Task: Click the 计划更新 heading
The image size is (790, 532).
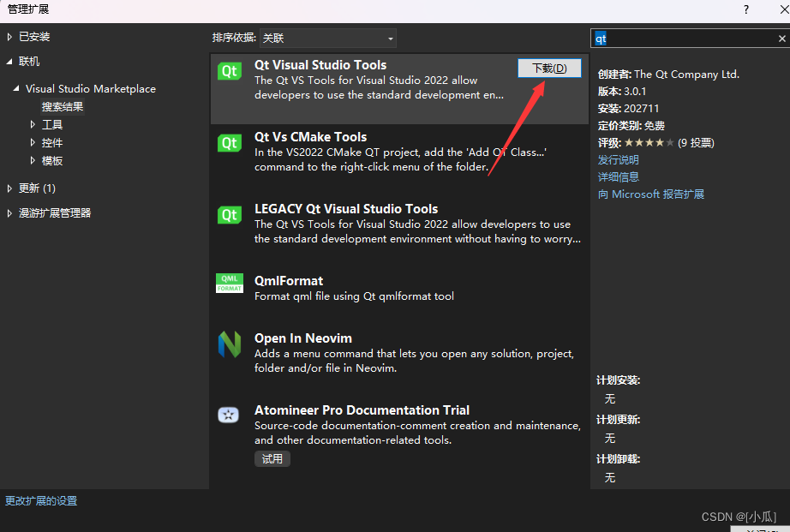Action: tap(618, 420)
